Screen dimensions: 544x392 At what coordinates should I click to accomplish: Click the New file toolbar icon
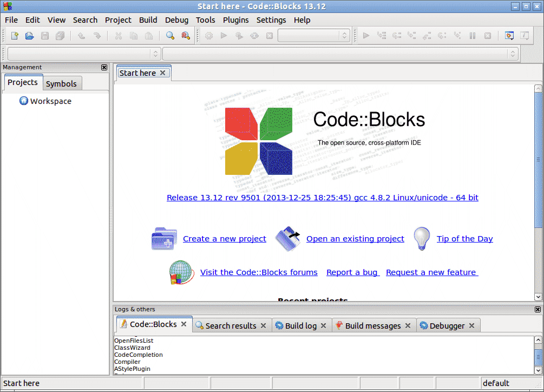[x=15, y=36]
